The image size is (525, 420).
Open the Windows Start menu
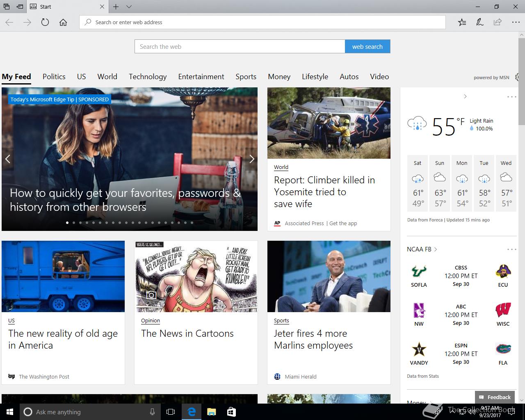pyautogui.click(x=10, y=412)
